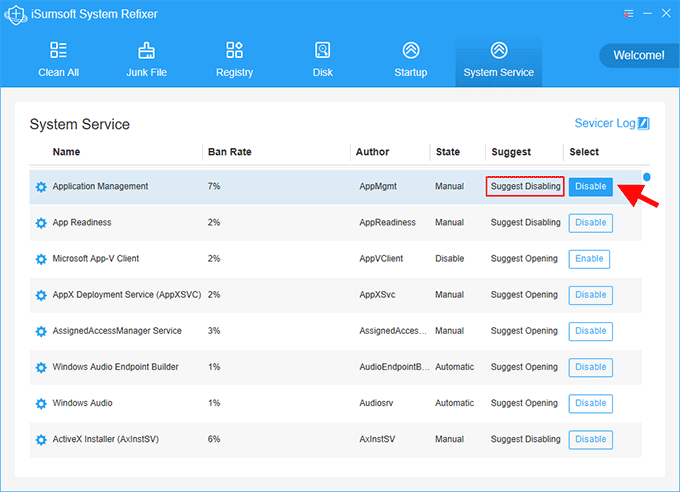
Task: Disable the ActiveX Installer service
Action: point(591,440)
